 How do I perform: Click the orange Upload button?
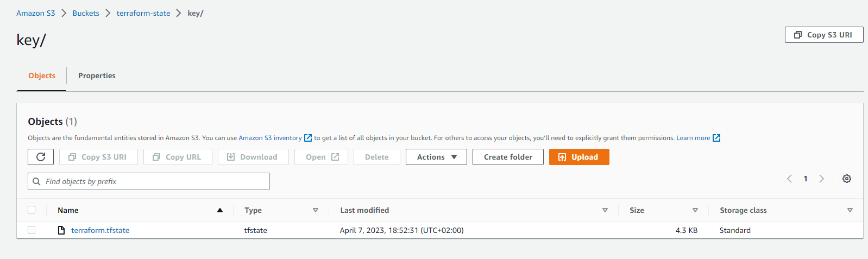click(x=579, y=157)
